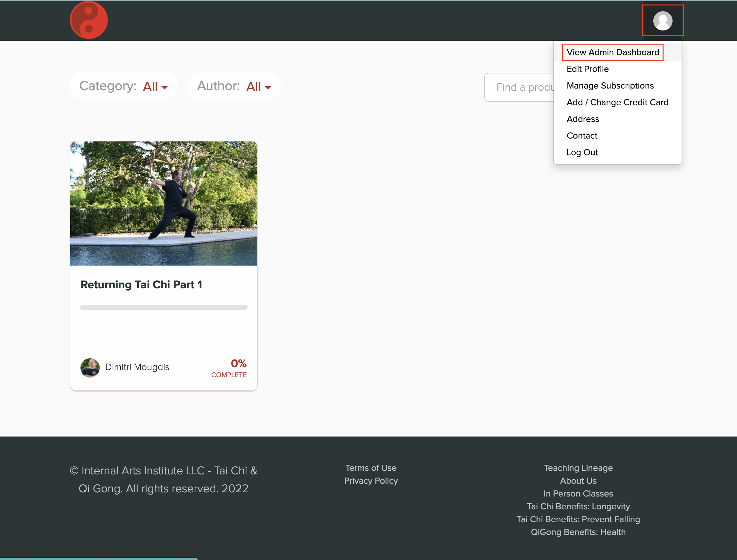Open Terms of Use link
The image size is (737, 560).
(x=371, y=468)
